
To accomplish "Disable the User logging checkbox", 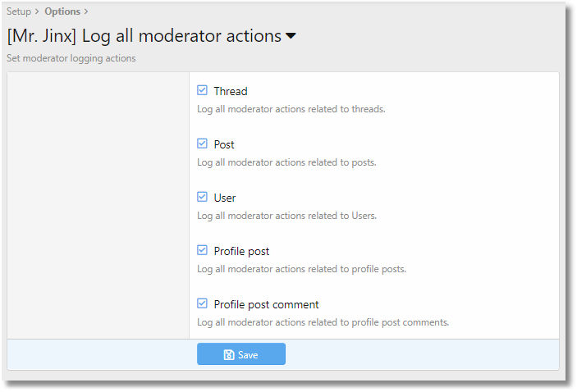I will (203, 197).
